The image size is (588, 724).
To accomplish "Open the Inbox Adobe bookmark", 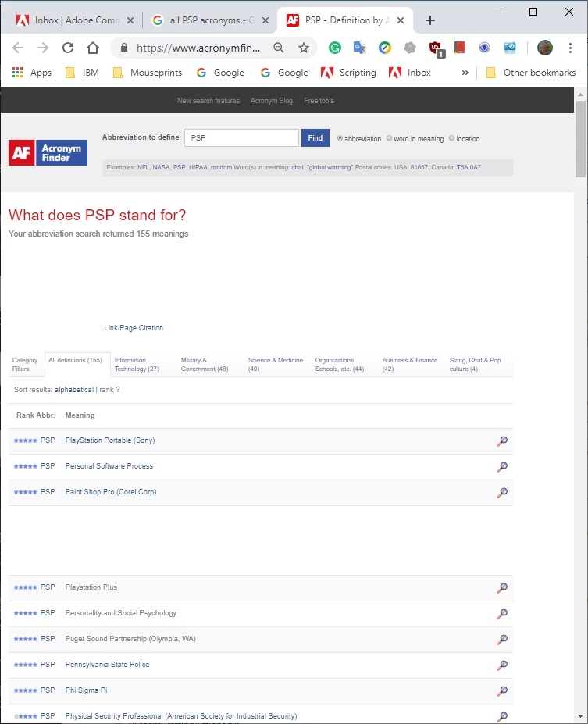I will (410, 73).
